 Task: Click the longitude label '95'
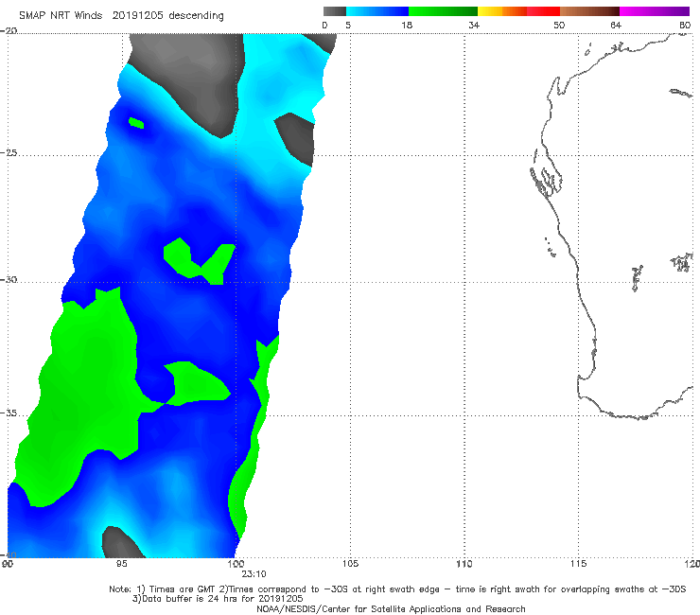click(x=121, y=564)
